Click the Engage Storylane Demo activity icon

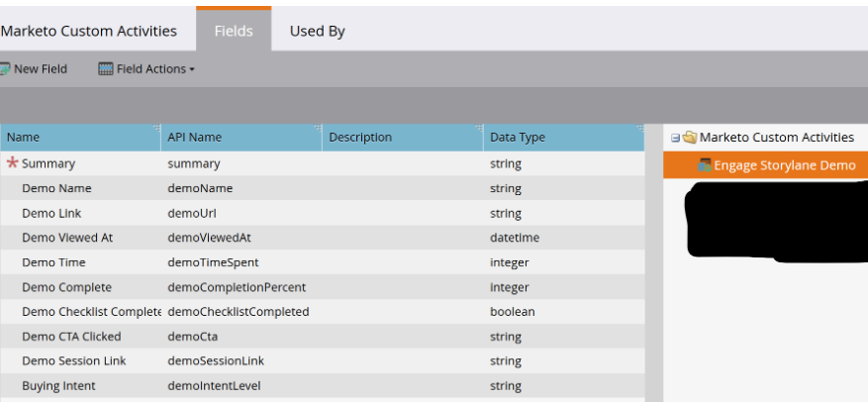coord(705,165)
